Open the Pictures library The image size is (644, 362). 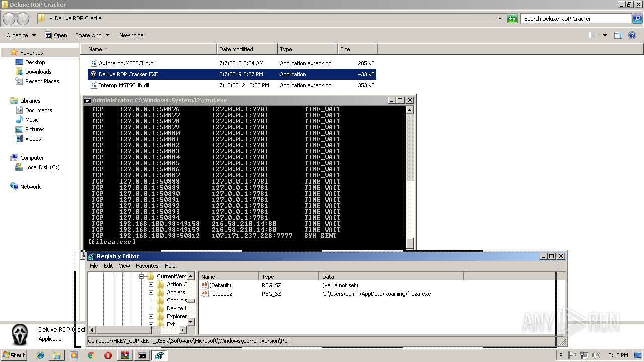(35, 129)
